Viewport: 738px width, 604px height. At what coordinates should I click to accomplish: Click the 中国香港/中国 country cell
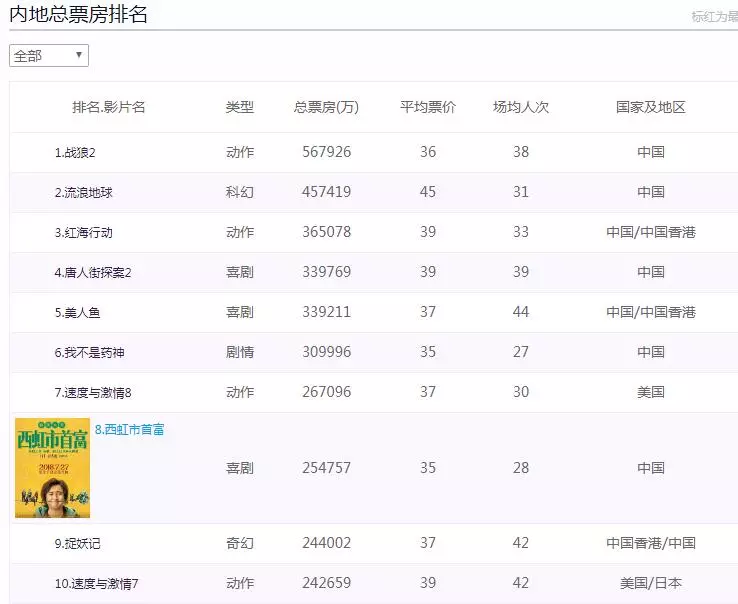(651, 543)
